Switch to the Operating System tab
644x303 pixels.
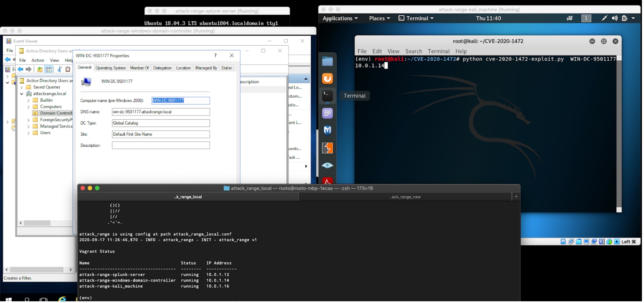point(110,68)
